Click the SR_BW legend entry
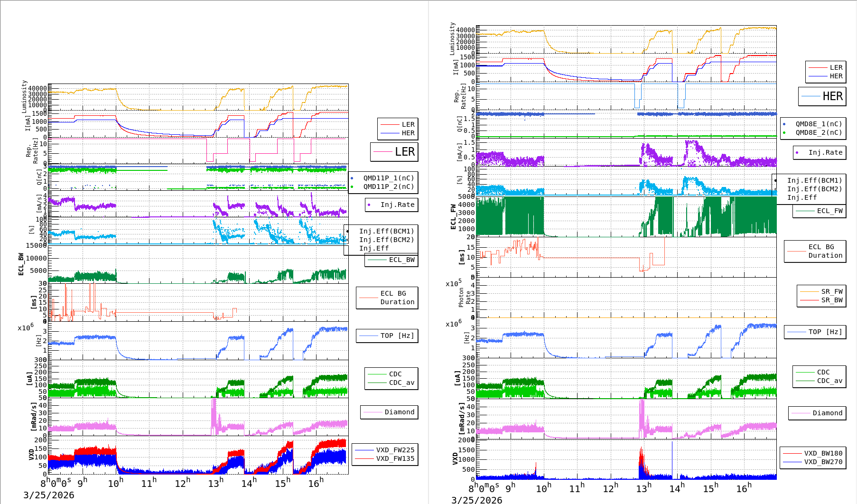Image resolution: width=857 pixels, height=504 pixels. point(831,300)
